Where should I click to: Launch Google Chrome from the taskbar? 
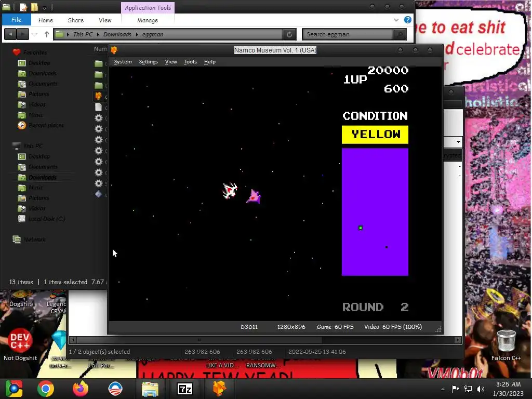46,389
